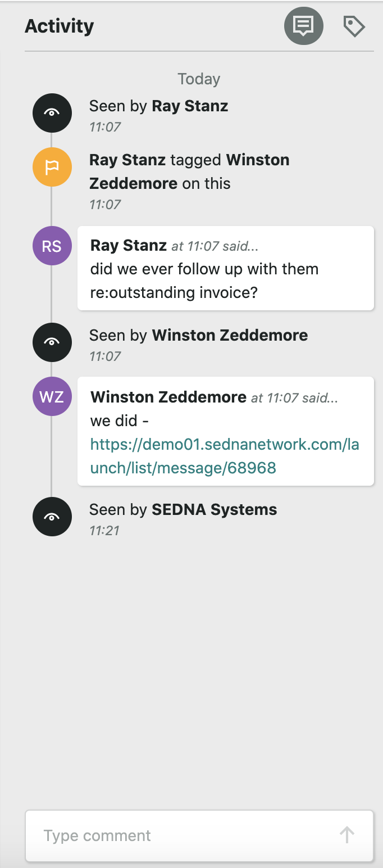The width and height of the screenshot is (383, 868).
Task: Open the comments activity view icon
Action: (x=304, y=25)
